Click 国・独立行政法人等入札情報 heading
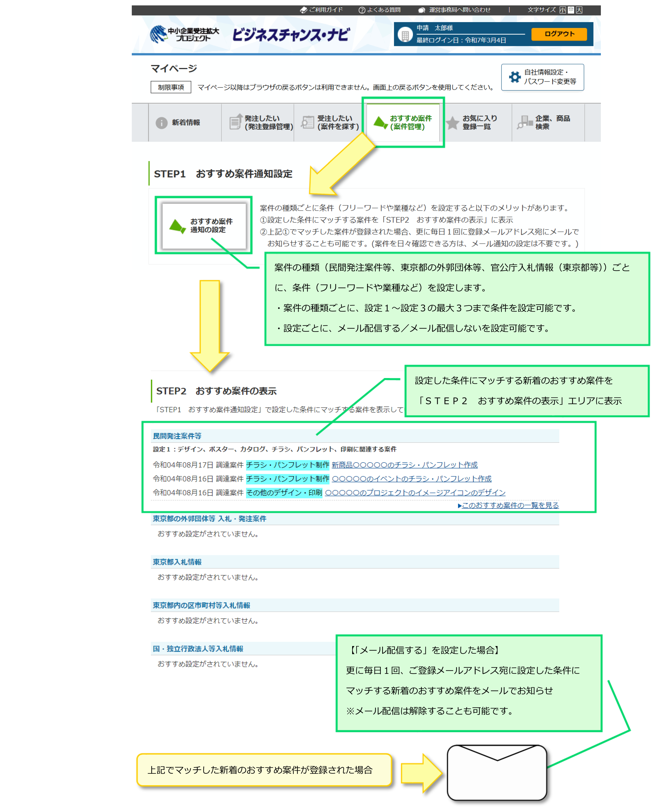Viewport: 670px width, 812px height. tap(198, 648)
